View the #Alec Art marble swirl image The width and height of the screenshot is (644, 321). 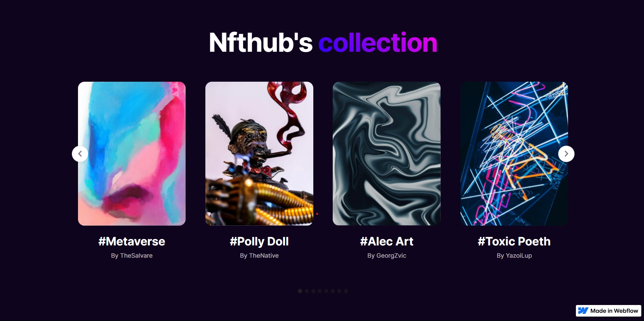click(x=387, y=154)
